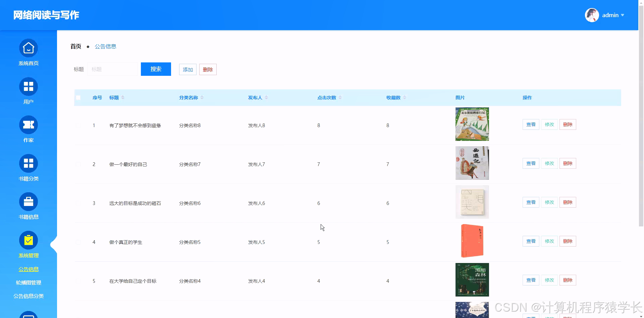The width and height of the screenshot is (644, 318).
Task: Click 查看 for 做一个最好的自己
Action: [531, 163]
